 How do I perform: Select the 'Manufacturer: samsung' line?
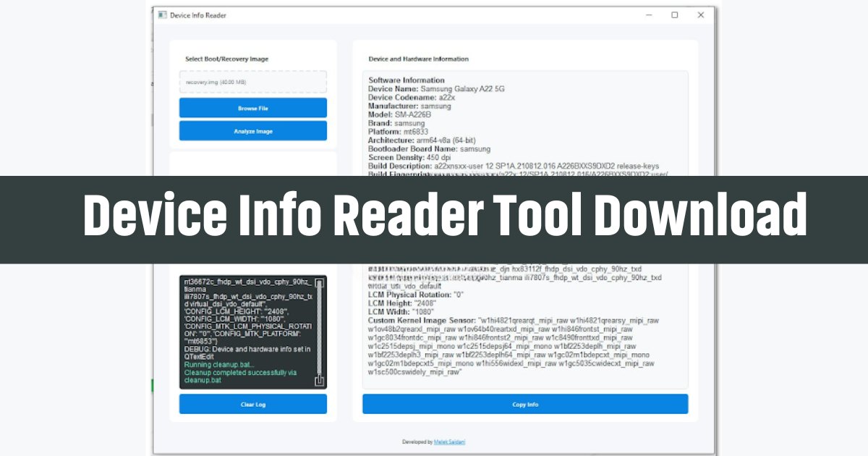coord(409,106)
